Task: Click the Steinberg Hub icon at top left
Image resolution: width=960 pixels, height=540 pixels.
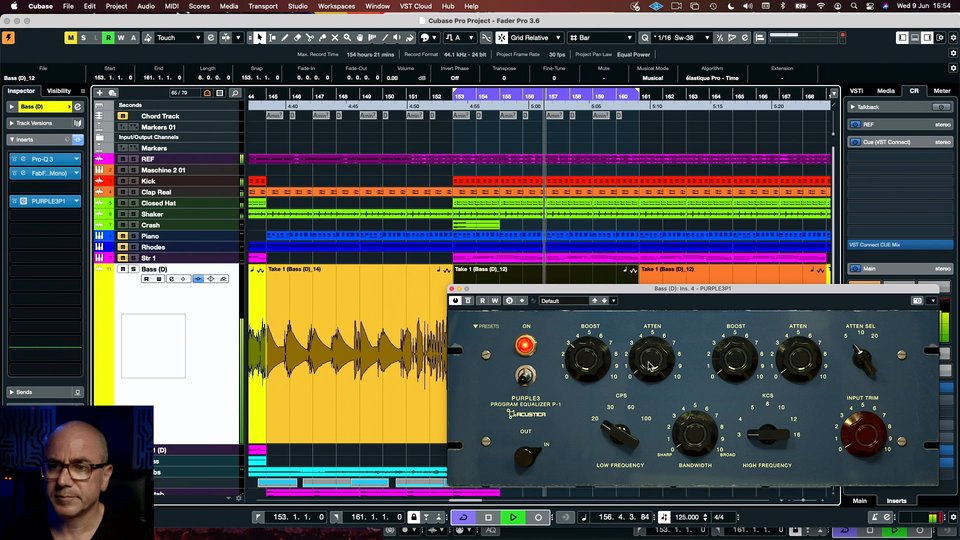Action: click(8, 38)
